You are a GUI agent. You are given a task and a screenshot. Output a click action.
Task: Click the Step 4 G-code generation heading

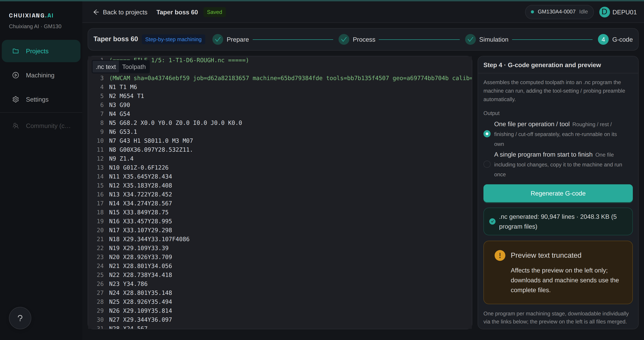pos(542,65)
